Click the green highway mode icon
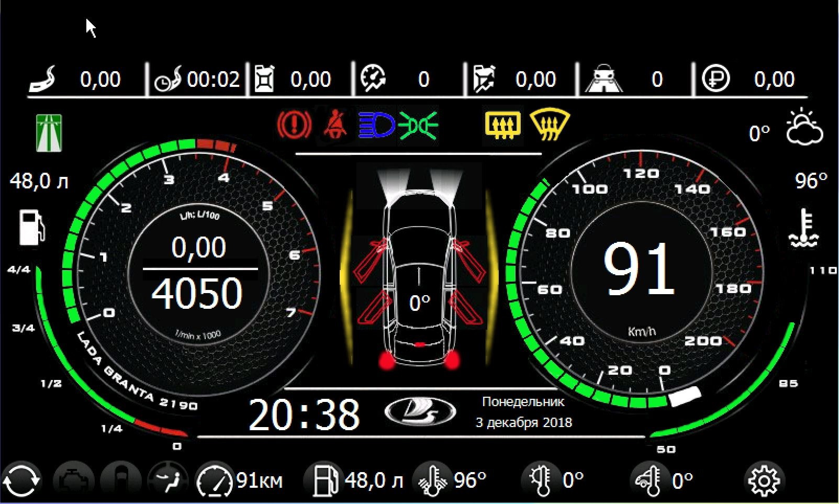Image resolution: width=839 pixels, height=504 pixels. 49,133
